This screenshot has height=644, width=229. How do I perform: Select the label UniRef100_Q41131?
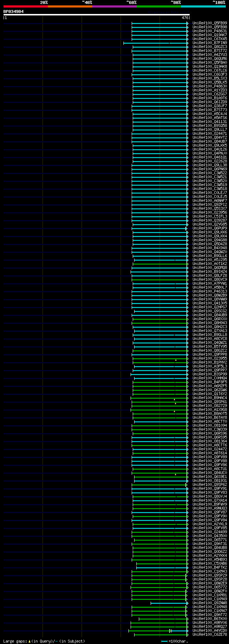click(x=210, y=122)
